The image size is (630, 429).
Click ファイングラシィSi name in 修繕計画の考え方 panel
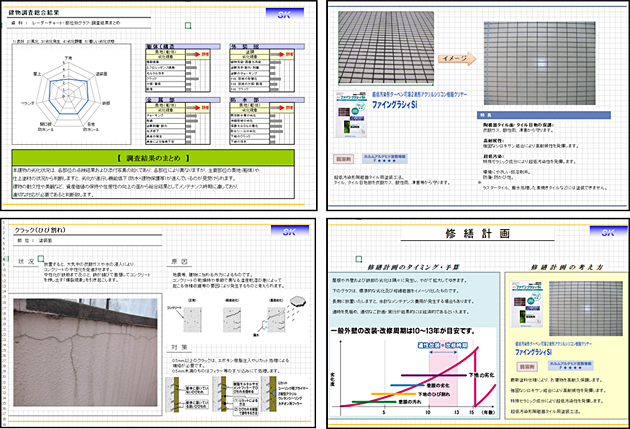534,352
